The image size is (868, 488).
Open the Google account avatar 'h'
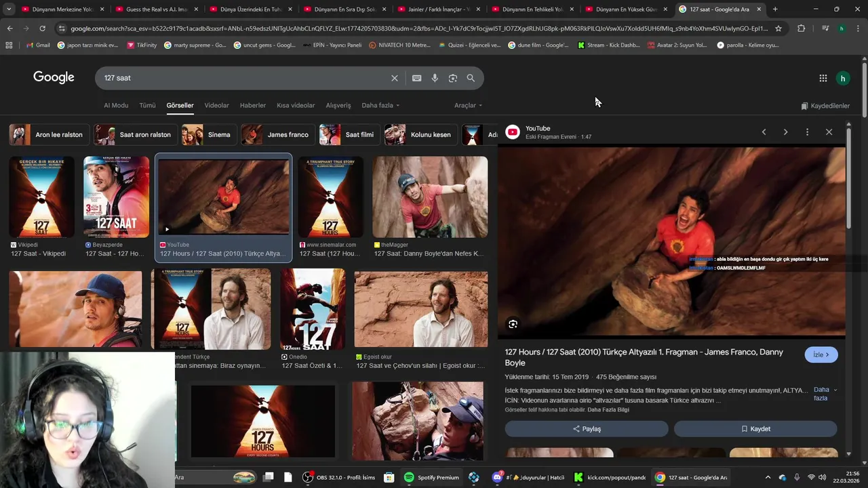tap(842, 78)
